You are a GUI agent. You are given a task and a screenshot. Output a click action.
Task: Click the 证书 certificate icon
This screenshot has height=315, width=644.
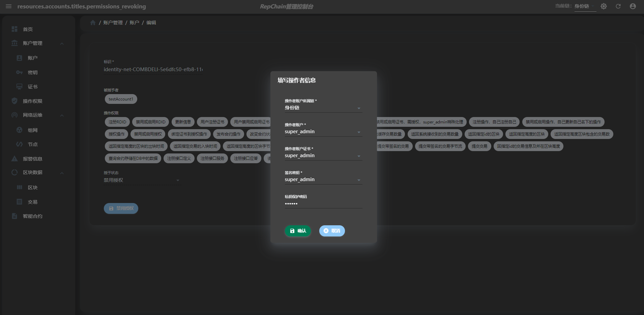tap(20, 87)
